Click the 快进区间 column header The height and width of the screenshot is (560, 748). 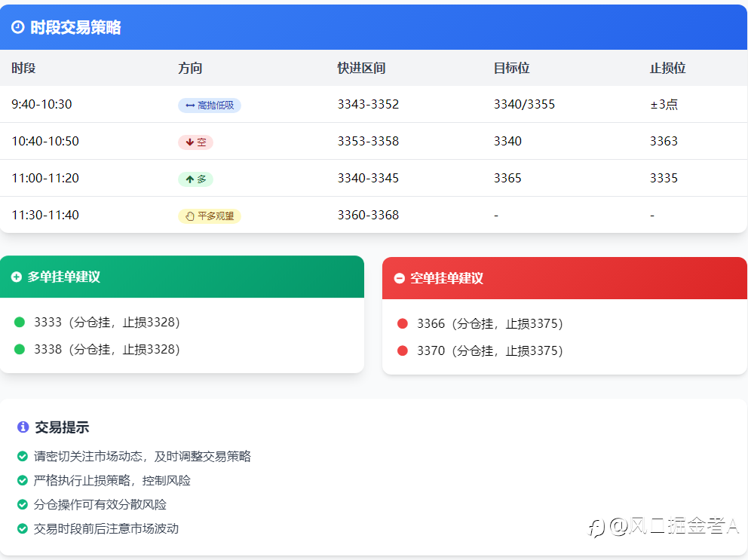coord(362,69)
